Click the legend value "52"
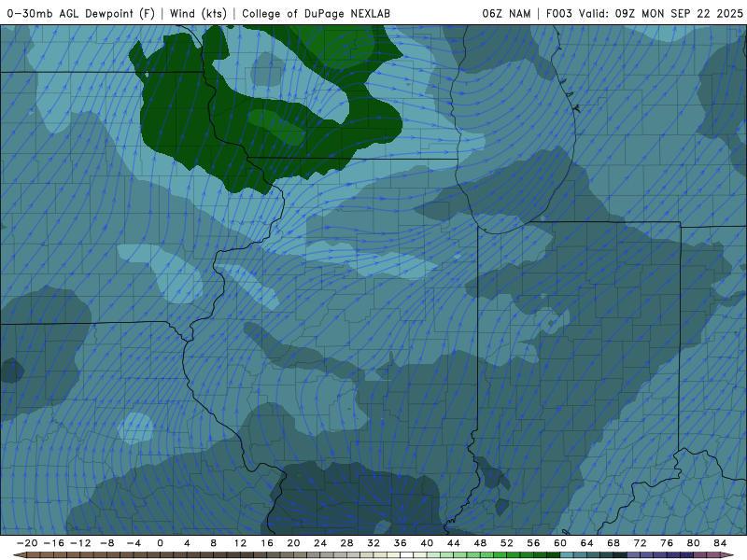 click(x=507, y=543)
